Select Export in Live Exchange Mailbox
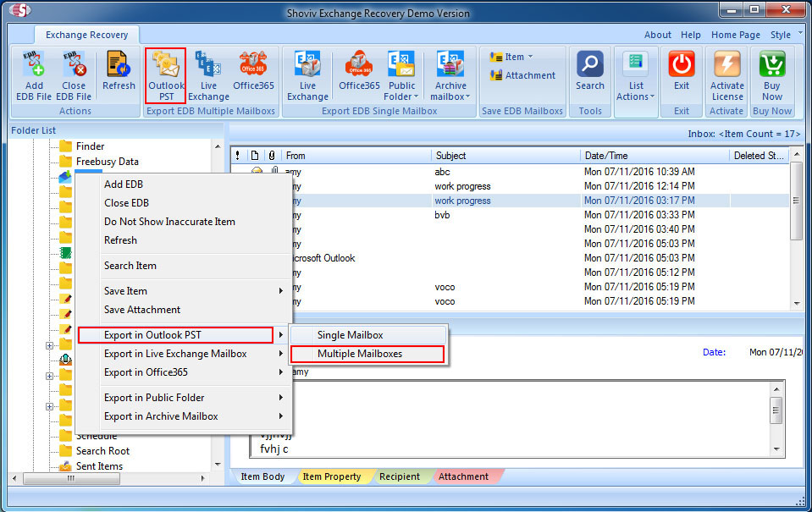This screenshot has height=512, width=812. [x=175, y=354]
